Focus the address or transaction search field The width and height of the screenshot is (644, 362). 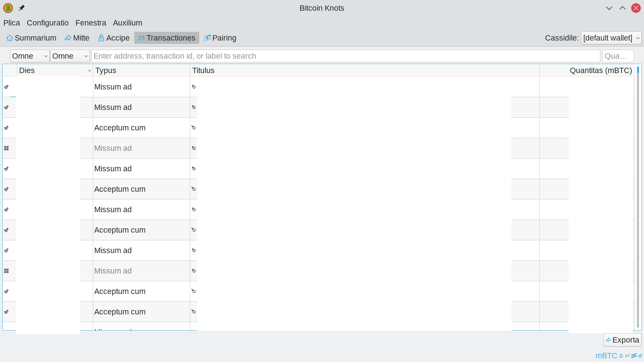click(345, 56)
